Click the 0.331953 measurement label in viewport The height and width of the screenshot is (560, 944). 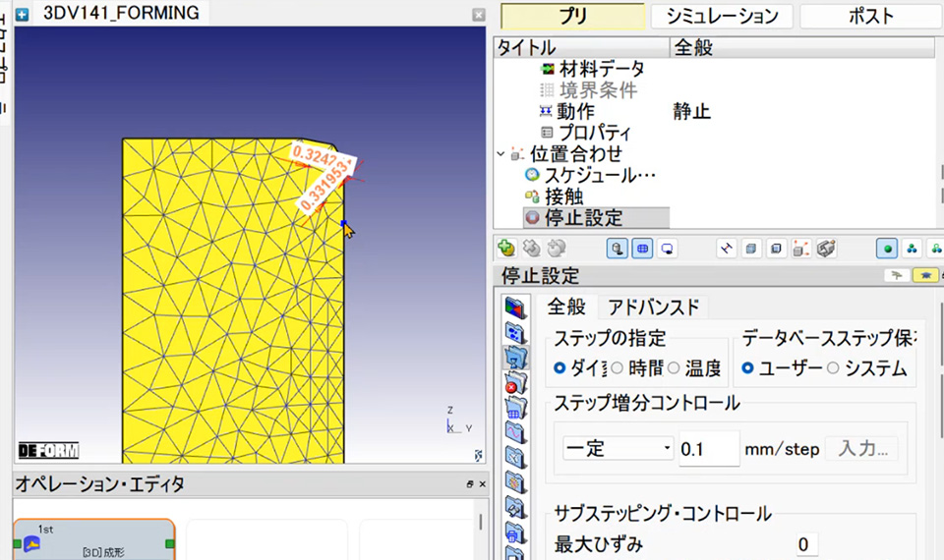[x=325, y=186]
